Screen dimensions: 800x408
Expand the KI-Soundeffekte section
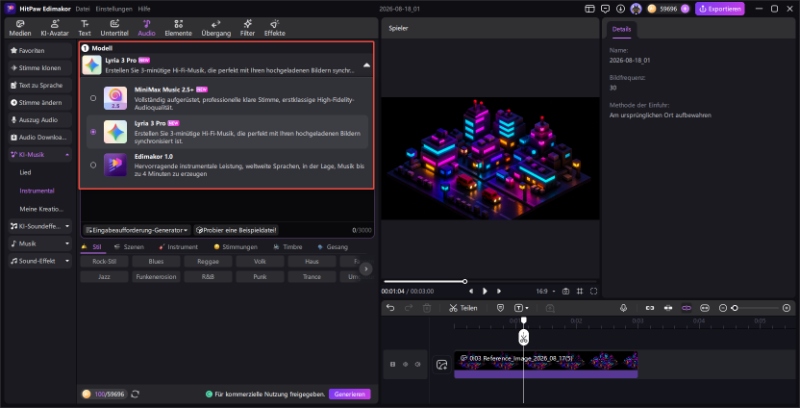[67, 226]
